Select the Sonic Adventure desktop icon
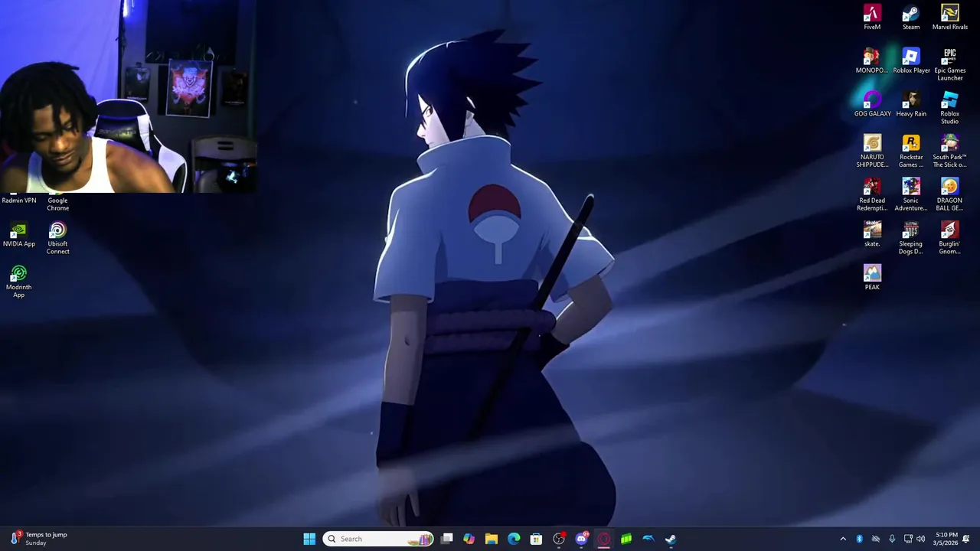The width and height of the screenshot is (980, 551). pos(911,195)
